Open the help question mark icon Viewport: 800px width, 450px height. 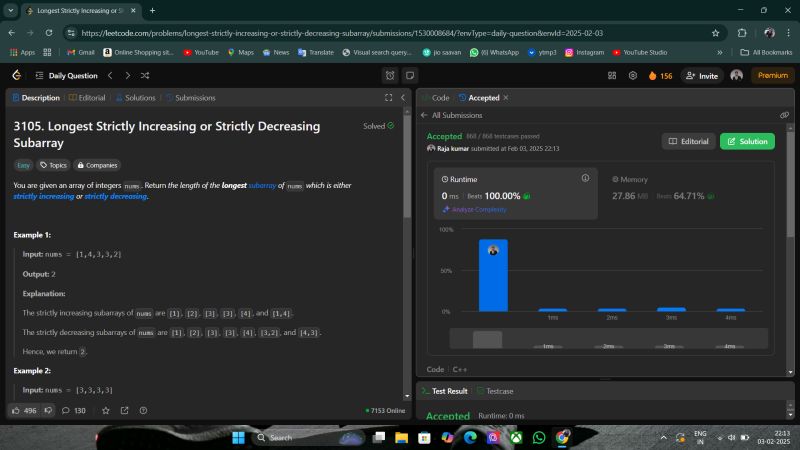click(x=143, y=410)
